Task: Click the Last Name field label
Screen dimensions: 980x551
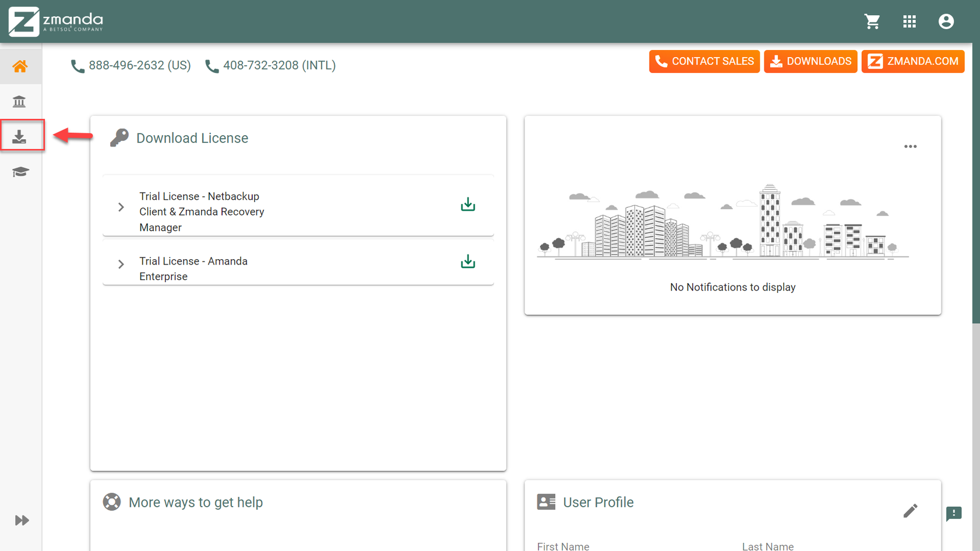Action: coord(767,546)
